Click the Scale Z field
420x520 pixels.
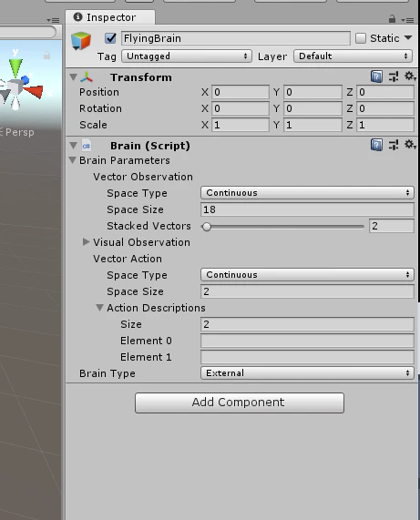[385, 125]
